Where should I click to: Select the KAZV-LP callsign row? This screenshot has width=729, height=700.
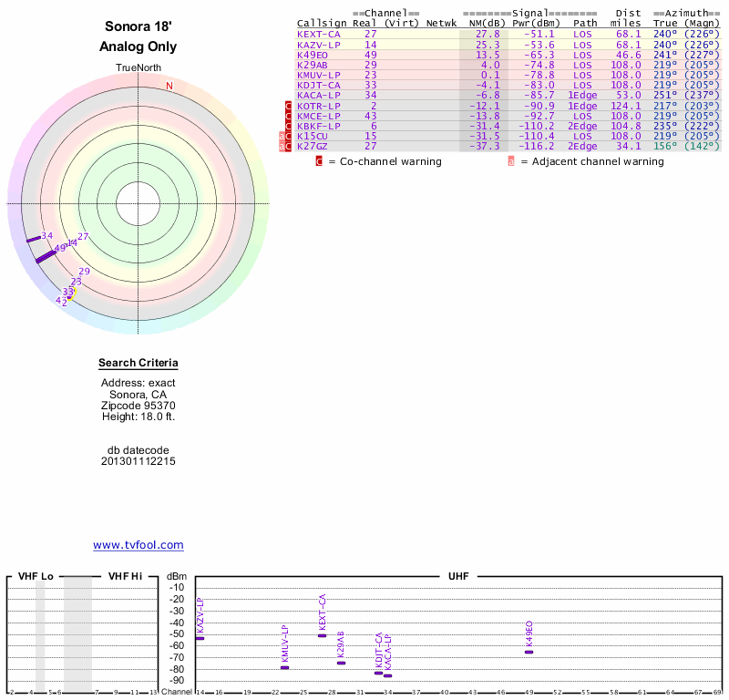[x=318, y=45]
